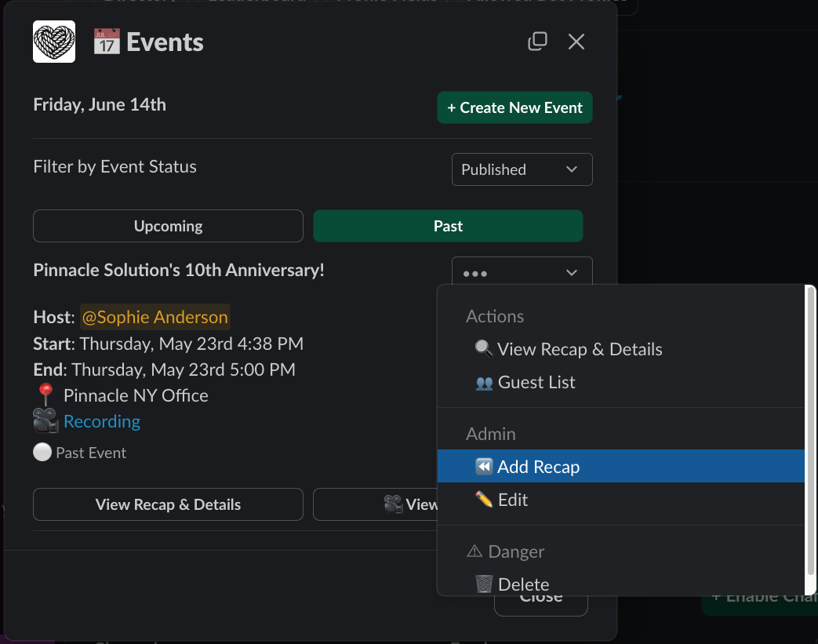Click the trash icon next to Delete
Viewport: 818px width, 644px height.
484,584
